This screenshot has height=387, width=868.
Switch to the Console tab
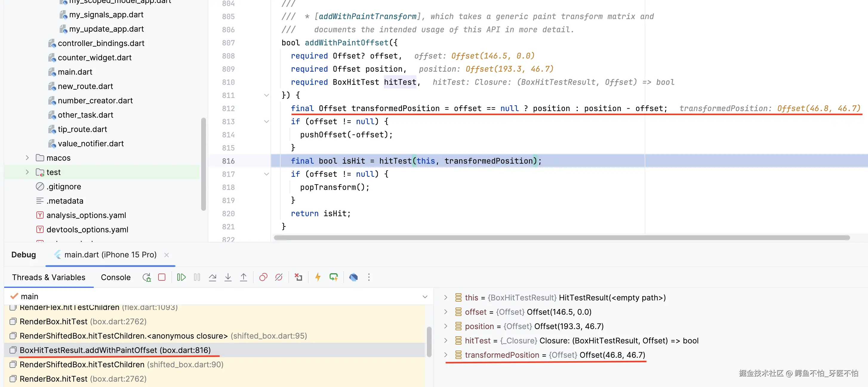(x=116, y=277)
